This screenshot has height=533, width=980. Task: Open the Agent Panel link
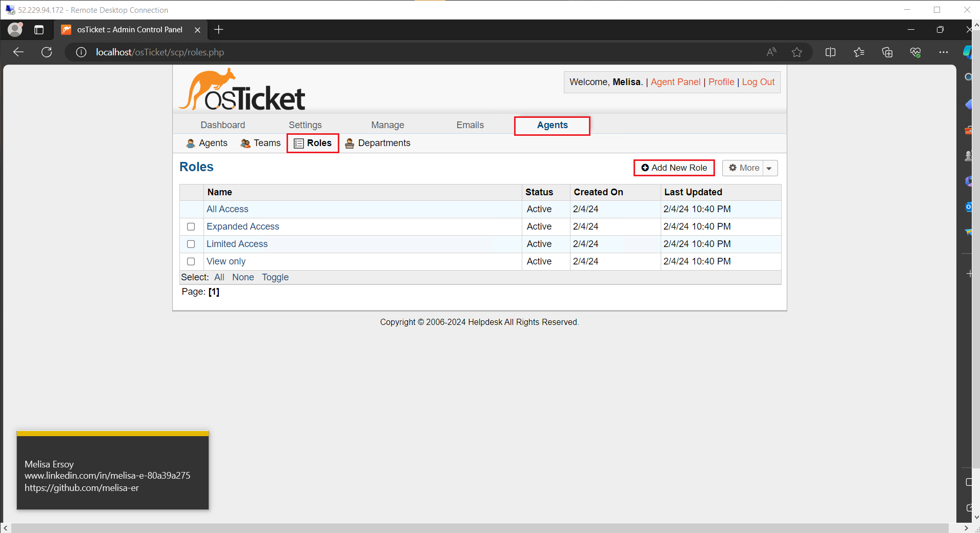[676, 82]
